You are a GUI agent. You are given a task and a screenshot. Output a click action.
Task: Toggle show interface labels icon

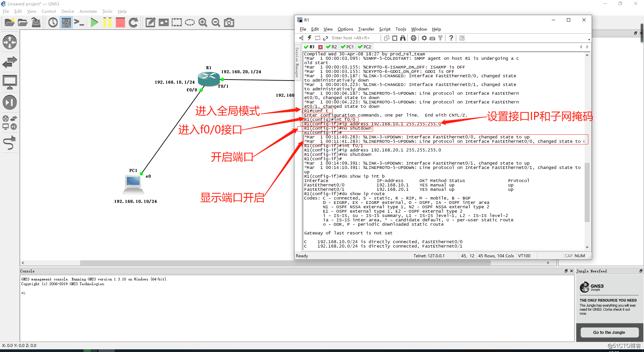(x=66, y=23)
